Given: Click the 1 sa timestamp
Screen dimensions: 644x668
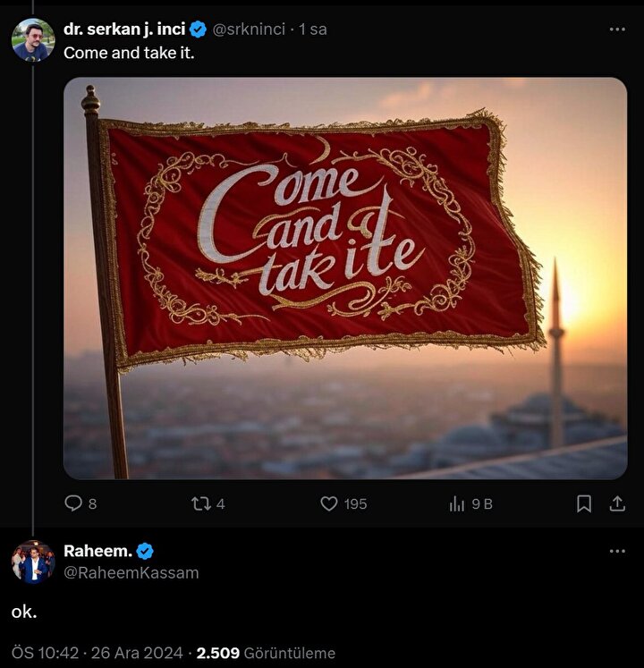Looking at the screenshot, I should [x=313, y=30].
